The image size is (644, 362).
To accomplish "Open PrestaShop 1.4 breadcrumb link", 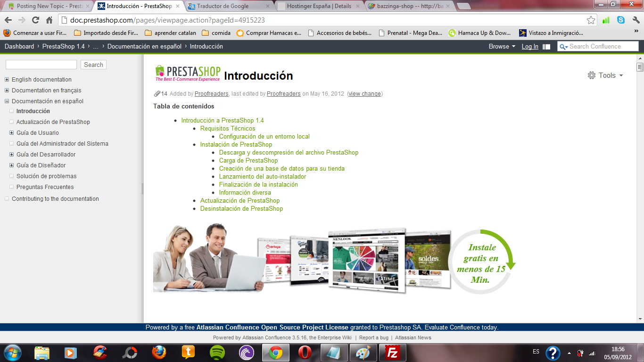I will point(64,46).
